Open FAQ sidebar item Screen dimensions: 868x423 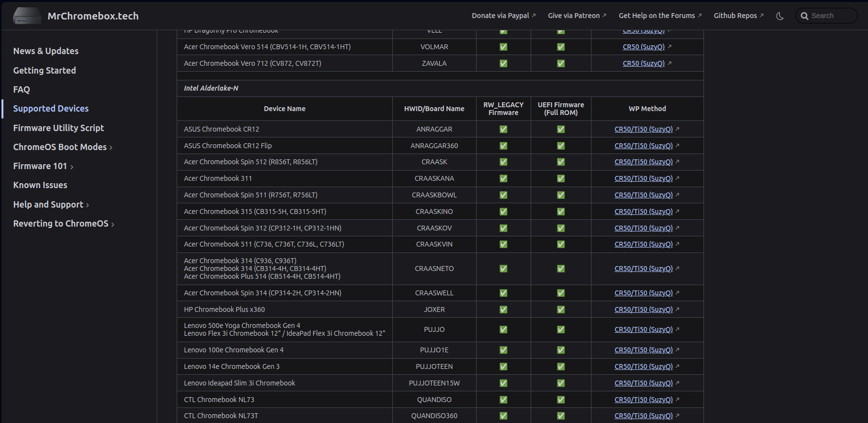pos(21,90)
